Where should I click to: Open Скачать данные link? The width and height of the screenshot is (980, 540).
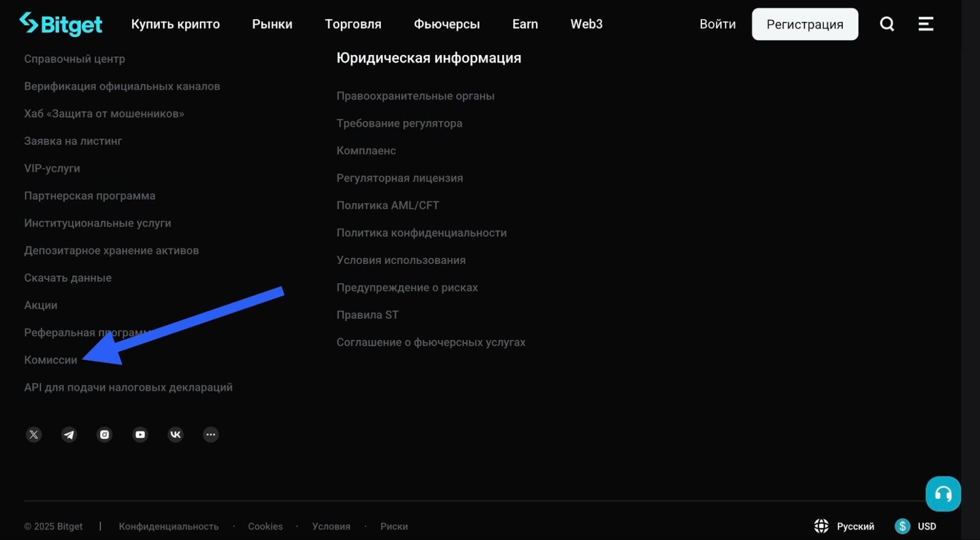pos(68,278)
